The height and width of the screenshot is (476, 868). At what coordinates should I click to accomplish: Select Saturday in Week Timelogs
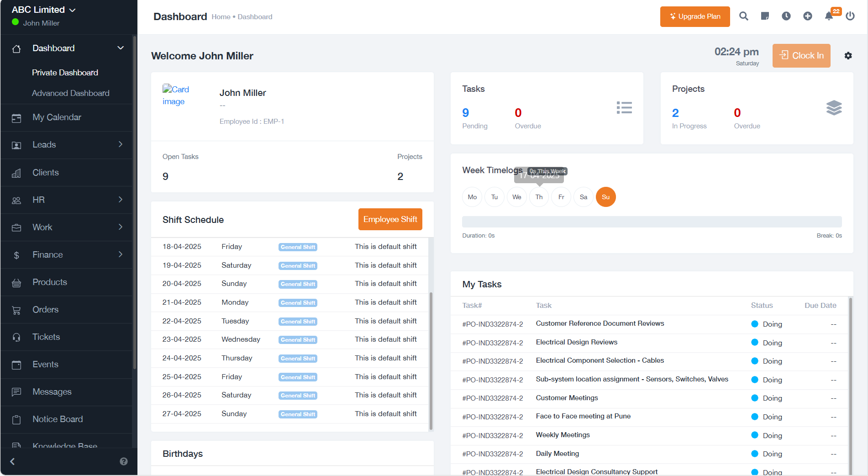(x=583, y=197)
